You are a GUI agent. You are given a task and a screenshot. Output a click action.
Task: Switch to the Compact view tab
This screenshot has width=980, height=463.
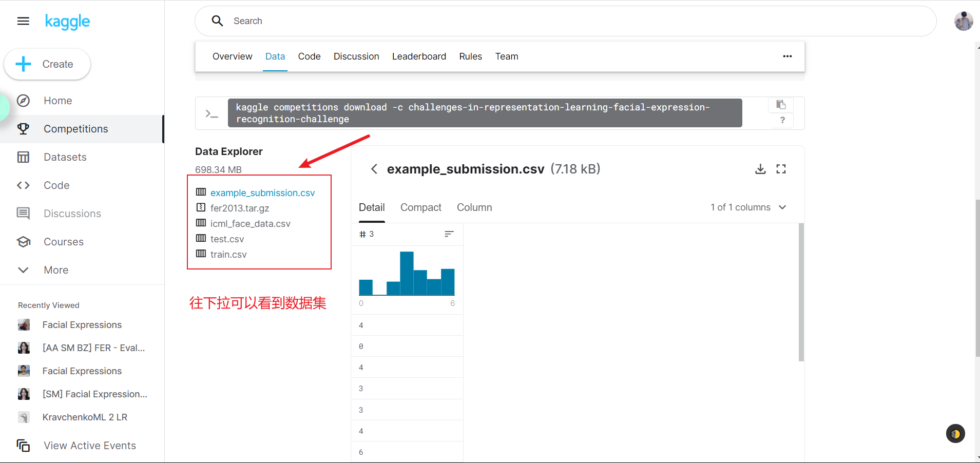click(x=420, y=207)
